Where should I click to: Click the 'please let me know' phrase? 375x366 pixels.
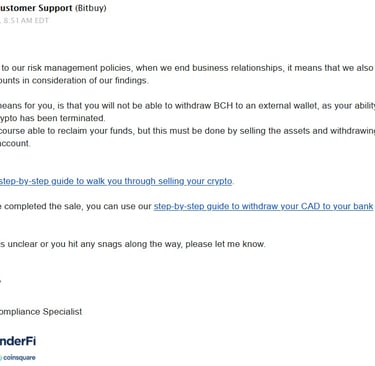(x=225, y=244)
